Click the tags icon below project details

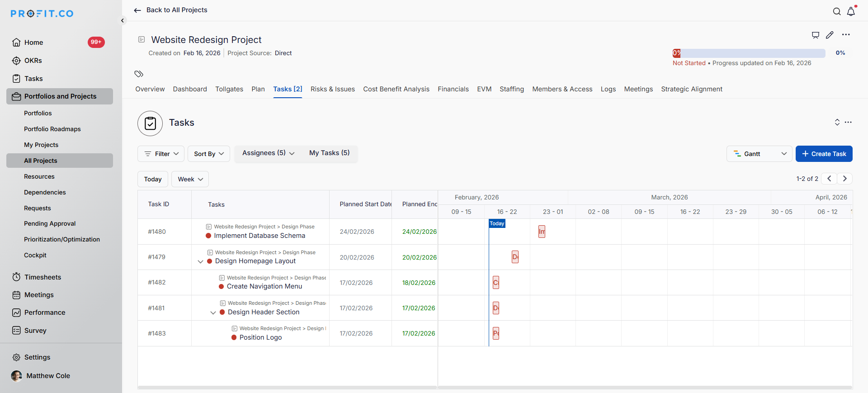(139, 74)
